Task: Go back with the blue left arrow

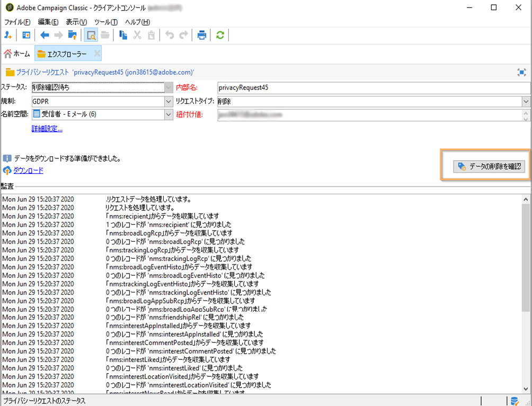Action: click(45, 34)
